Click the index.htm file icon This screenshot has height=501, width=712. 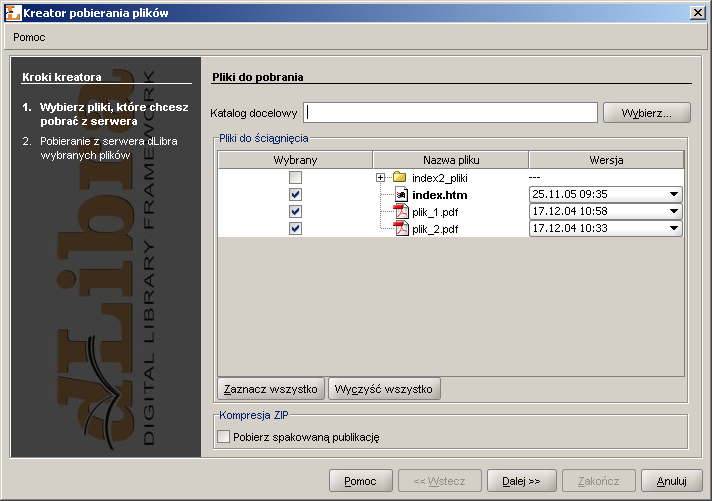(401, 194)
